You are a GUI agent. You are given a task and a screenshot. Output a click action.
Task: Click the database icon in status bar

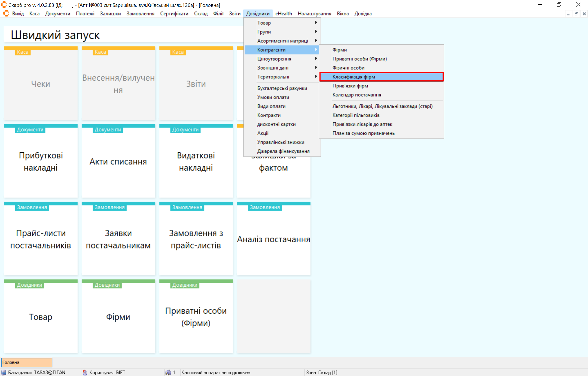coord(4,372)
